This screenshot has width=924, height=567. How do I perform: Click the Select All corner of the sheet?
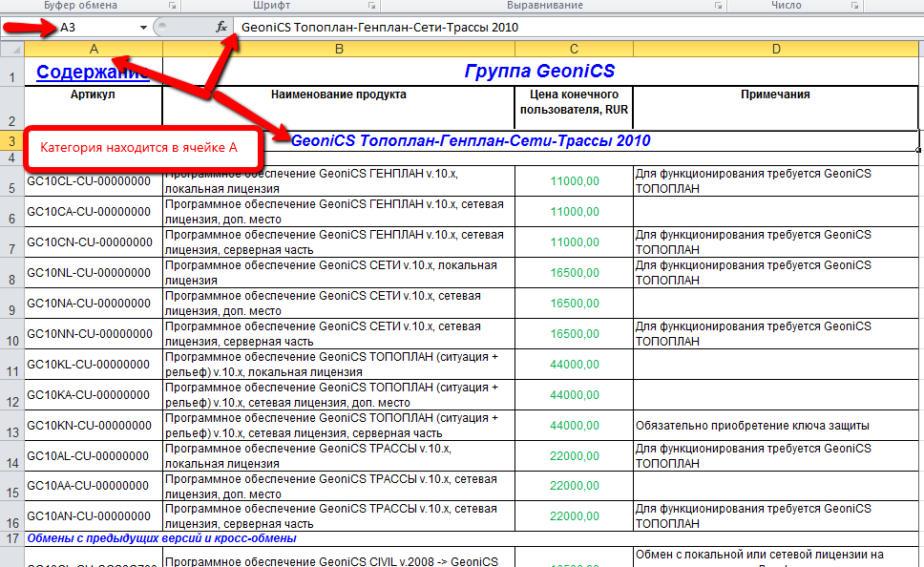click(12, 49)
